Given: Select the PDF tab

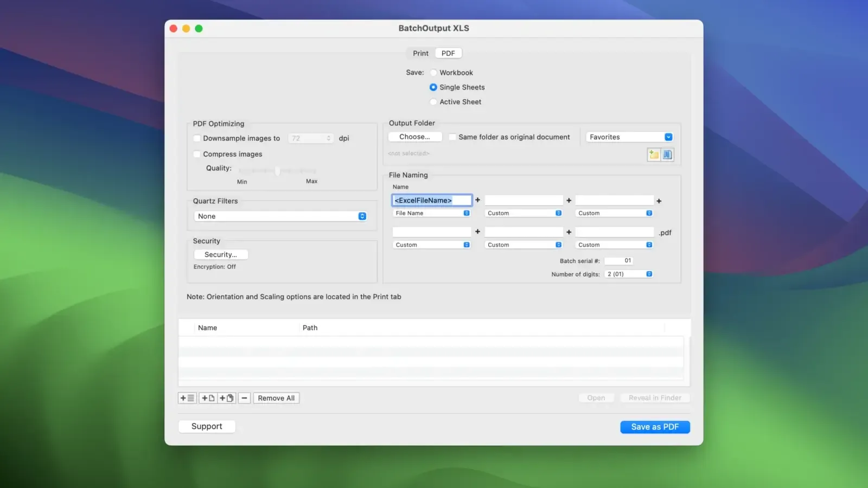Looking at the screenshot, I should pyautogui.click(x=448, y=53).
